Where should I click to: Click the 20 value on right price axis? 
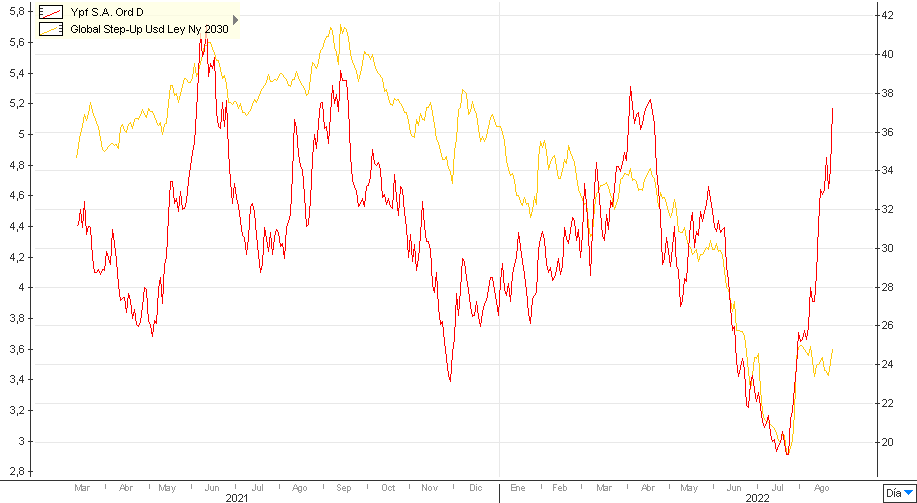885,442
